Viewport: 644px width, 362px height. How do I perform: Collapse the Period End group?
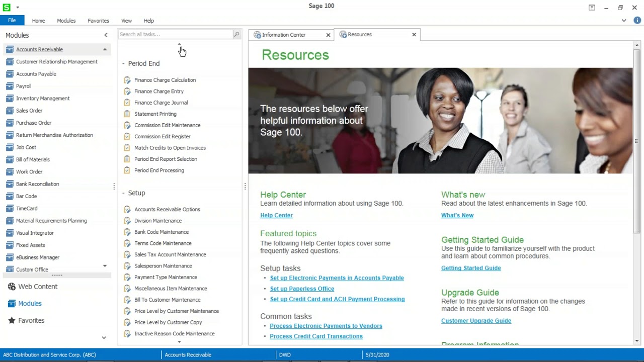click(x=123, y=63)
